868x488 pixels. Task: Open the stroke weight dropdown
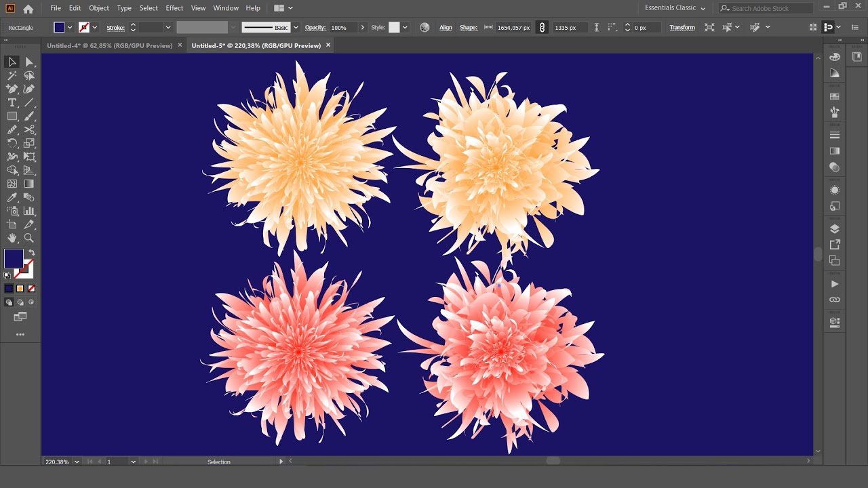pos(167,27)
